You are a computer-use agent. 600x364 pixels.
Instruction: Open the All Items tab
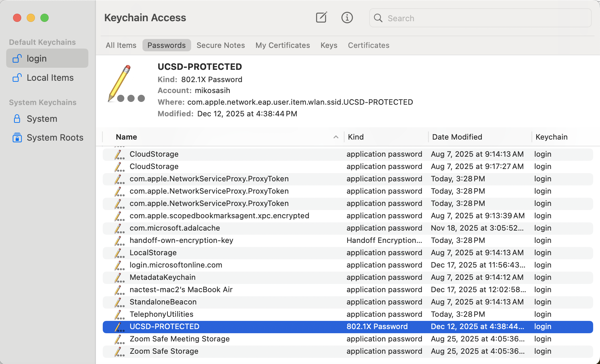pyautogui.click(x=121, y=45)
